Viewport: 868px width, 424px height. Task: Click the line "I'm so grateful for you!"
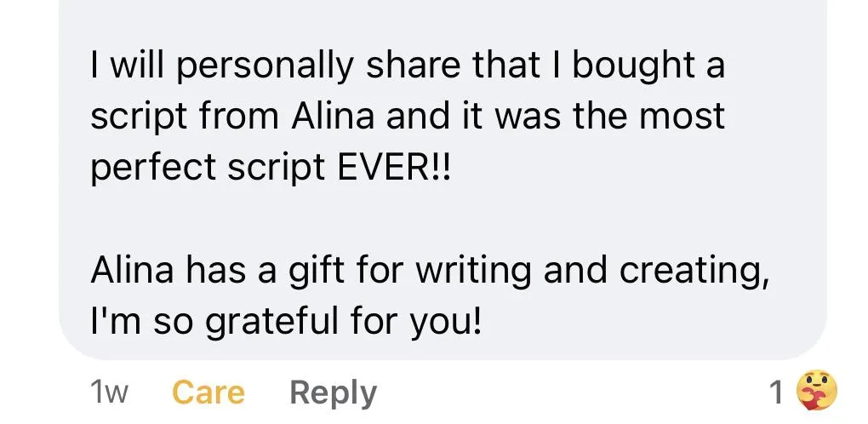coord(286,321)
